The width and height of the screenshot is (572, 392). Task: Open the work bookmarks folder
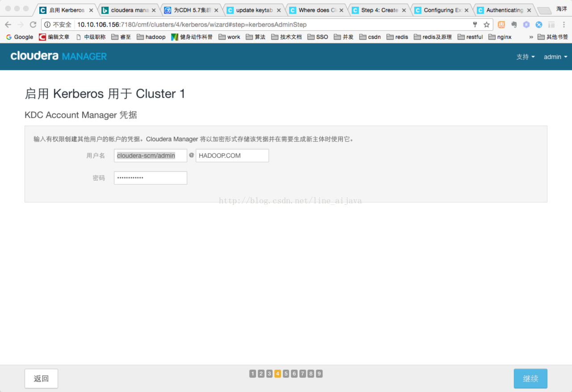(229, 37)
